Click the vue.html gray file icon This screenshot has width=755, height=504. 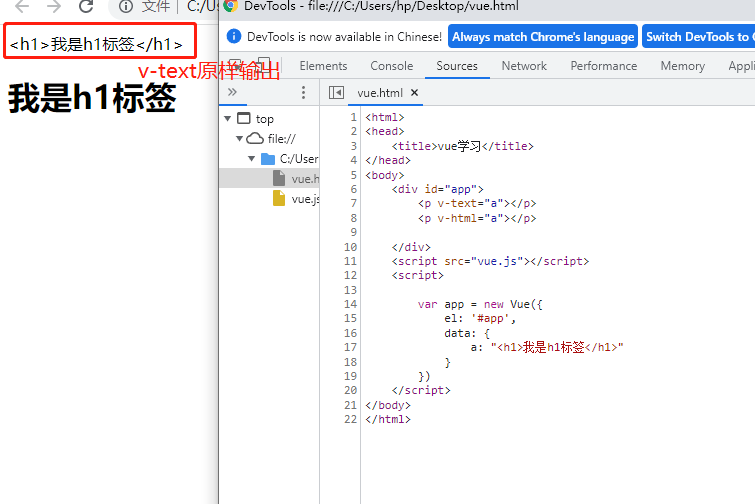tap(279, 178)
